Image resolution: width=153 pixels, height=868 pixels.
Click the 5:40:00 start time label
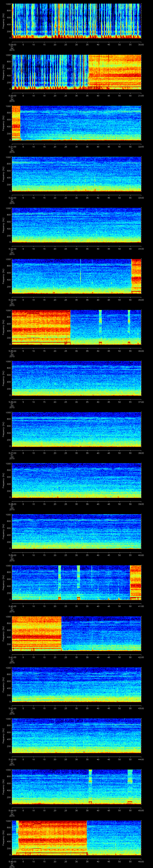click(12, 606)
